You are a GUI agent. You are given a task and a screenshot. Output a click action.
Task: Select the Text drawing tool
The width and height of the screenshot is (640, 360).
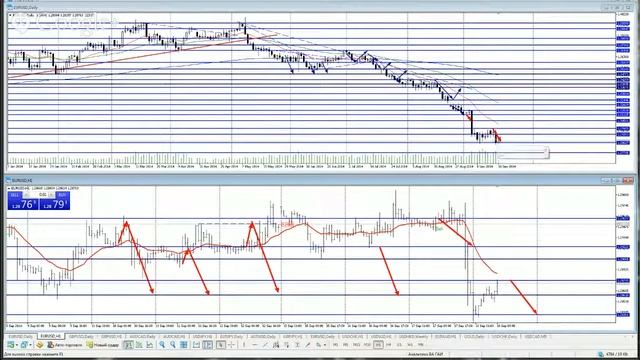coord(297,345)
